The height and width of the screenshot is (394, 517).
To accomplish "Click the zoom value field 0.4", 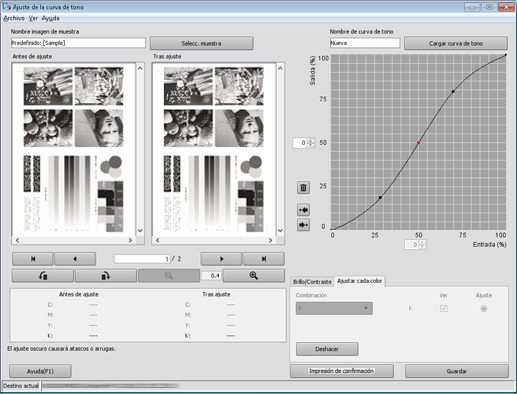I will (211, 276).
